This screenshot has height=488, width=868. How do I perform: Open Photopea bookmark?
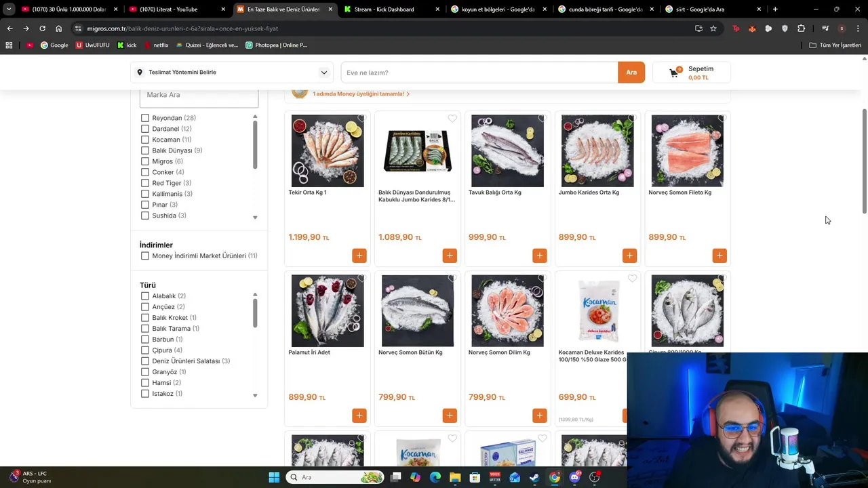click(x=276, y=45)
